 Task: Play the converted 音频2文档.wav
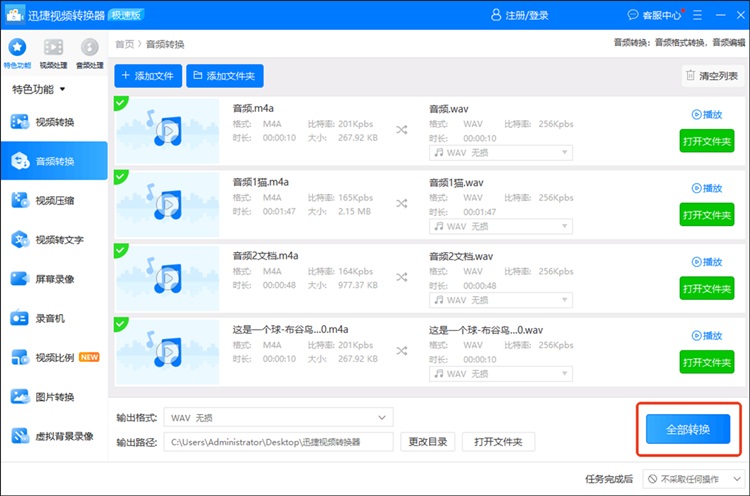pyautogui.click(x=706, y=262)
